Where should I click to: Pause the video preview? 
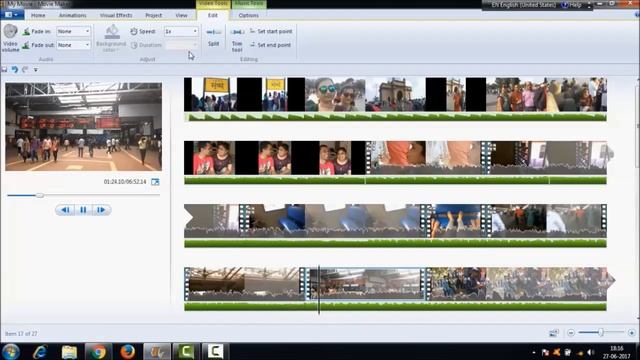(83, 210)
